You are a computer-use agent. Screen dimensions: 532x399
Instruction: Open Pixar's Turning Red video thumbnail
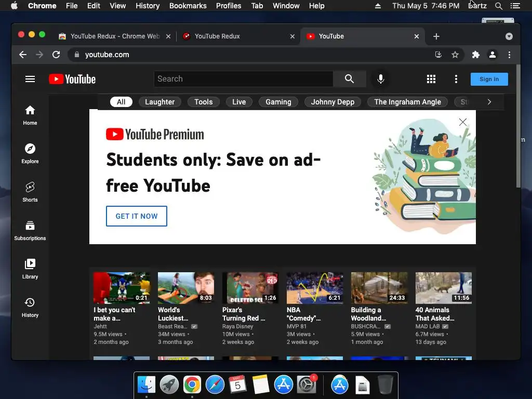pos(250,288)
